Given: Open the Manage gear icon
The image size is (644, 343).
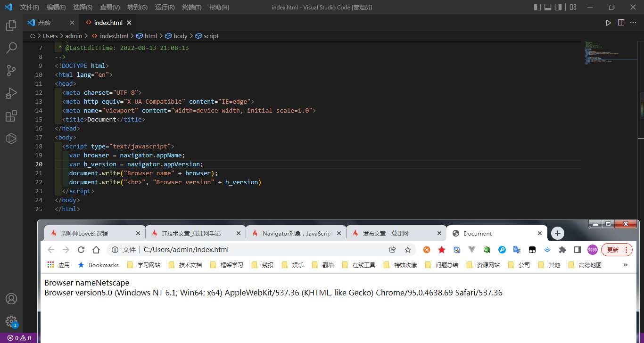Looking at the screenshot, I should pos(11,321).
